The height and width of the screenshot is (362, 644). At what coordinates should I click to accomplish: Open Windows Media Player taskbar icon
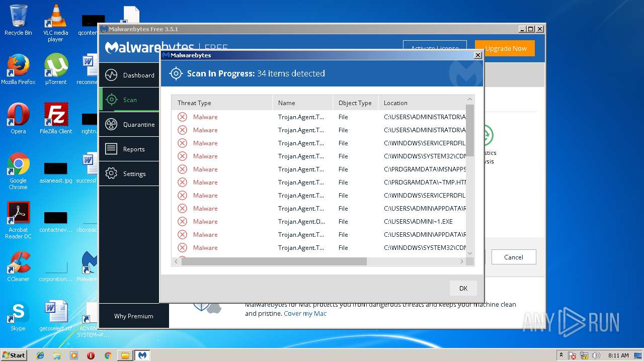pyautogui.click(x=74, y=355)
